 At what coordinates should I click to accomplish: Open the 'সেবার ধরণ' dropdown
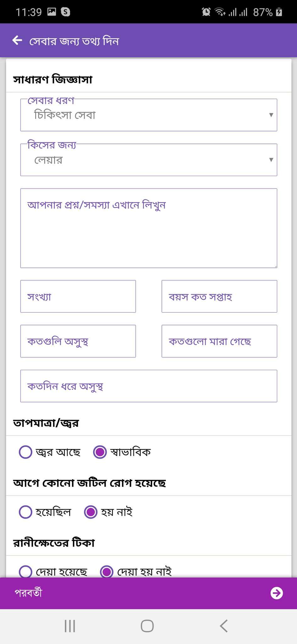pyautogui.click(x=149, y=115)
